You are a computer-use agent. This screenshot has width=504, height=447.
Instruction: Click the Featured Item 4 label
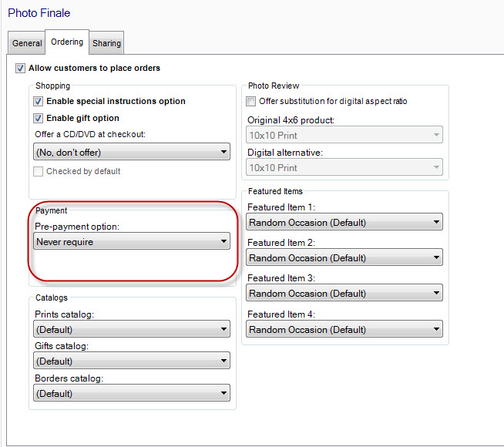[281, 314]
